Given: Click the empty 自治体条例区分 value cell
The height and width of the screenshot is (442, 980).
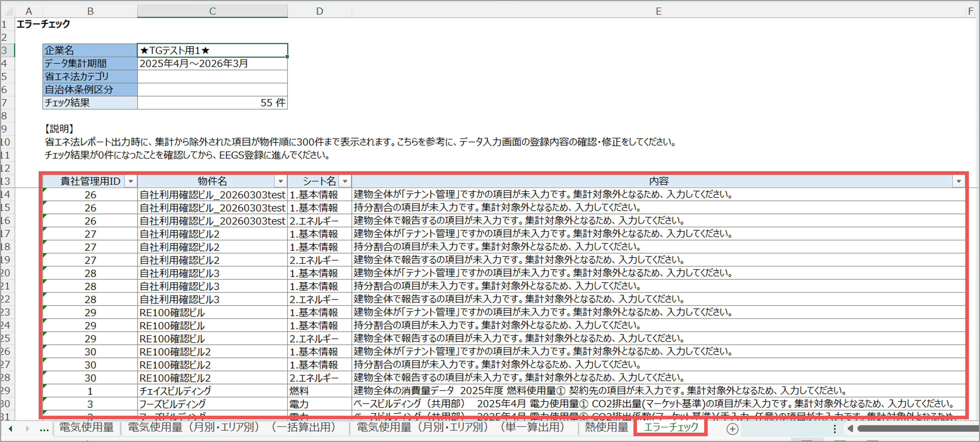Looking at the screenshot, I should tap(212, 90).
